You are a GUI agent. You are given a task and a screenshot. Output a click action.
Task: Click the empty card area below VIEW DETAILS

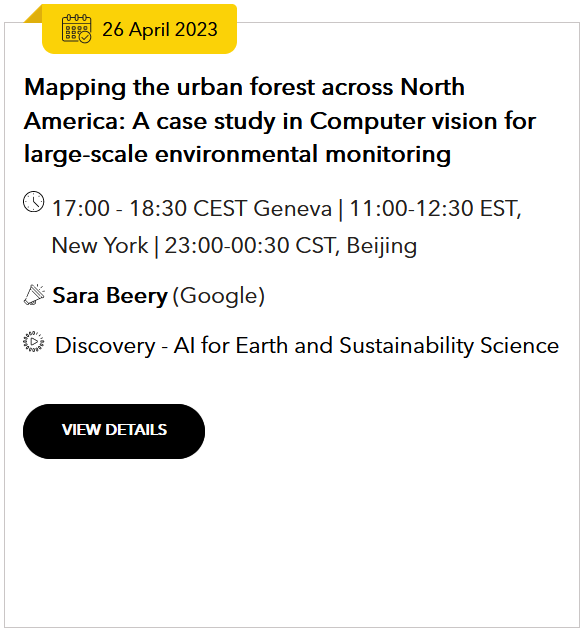click(x=291, y=542)
